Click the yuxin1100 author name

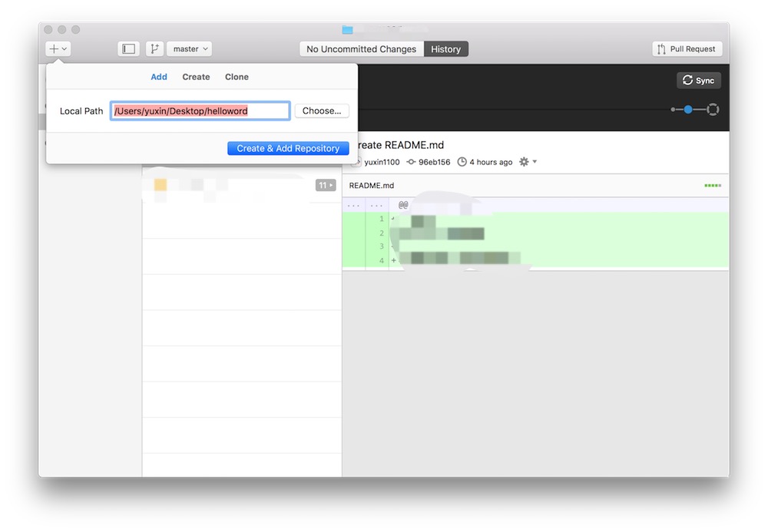[382, 162]
